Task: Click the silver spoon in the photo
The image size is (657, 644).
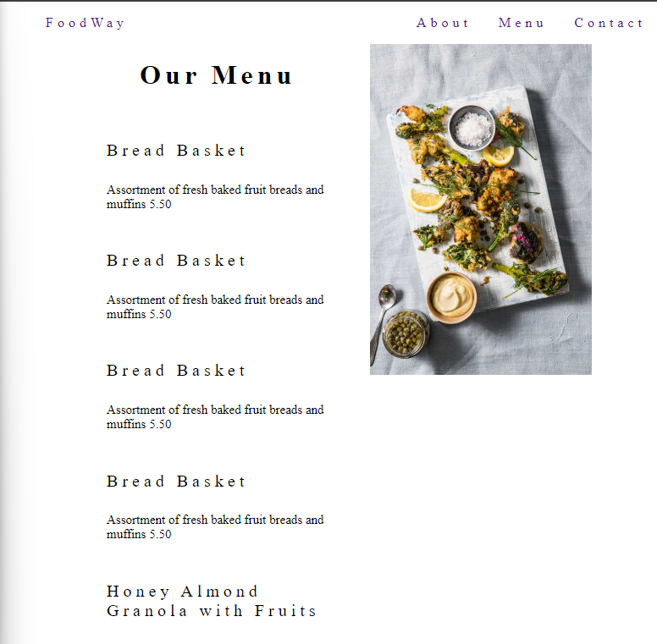Action: tap(383, 322)
